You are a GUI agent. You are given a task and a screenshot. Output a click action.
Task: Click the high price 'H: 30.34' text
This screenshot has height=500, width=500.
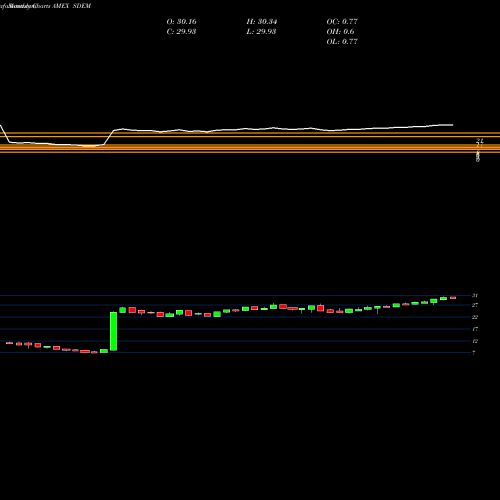click(262, 22)
